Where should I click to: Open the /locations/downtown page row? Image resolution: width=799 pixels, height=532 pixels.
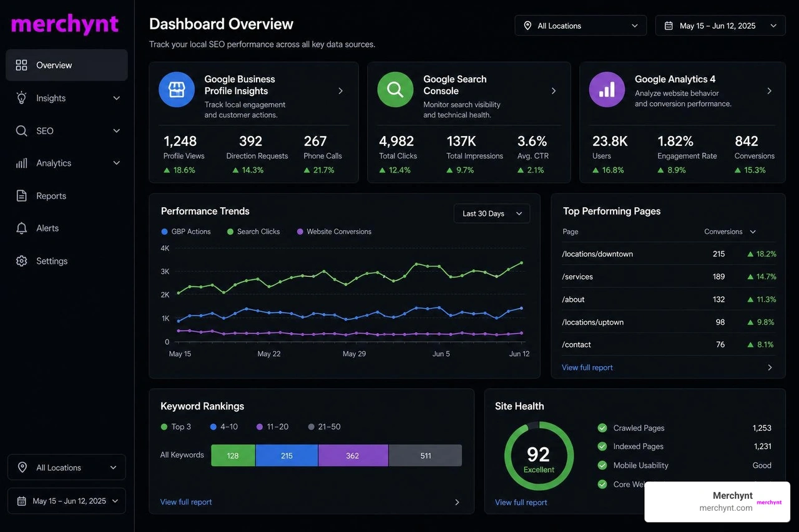669,254
